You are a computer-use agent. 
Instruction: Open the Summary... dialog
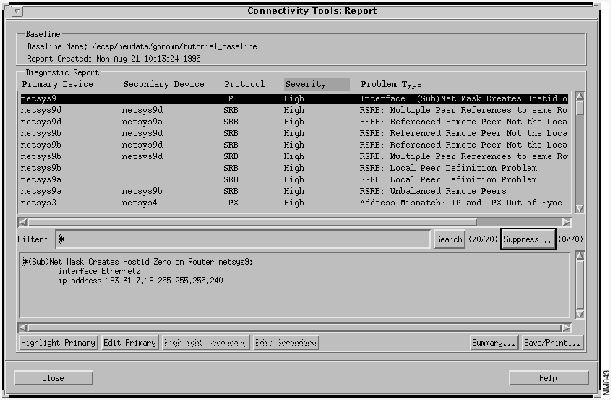493,343
